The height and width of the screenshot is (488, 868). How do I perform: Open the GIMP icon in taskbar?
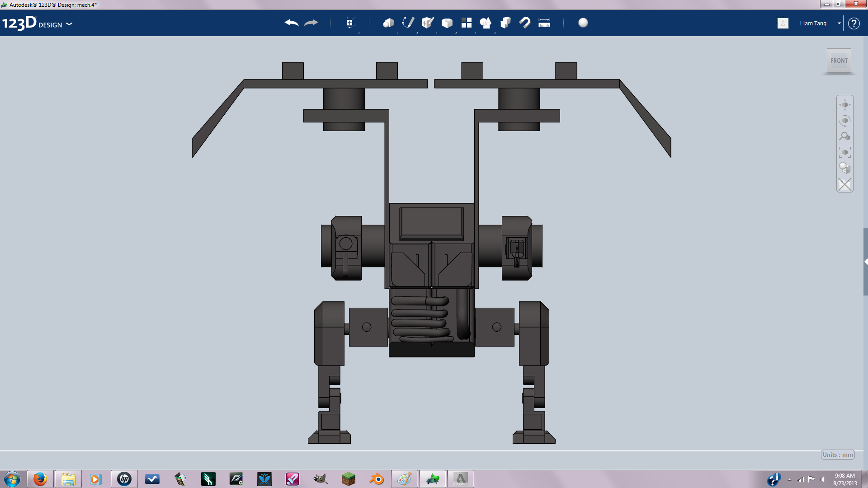(320, 479)
